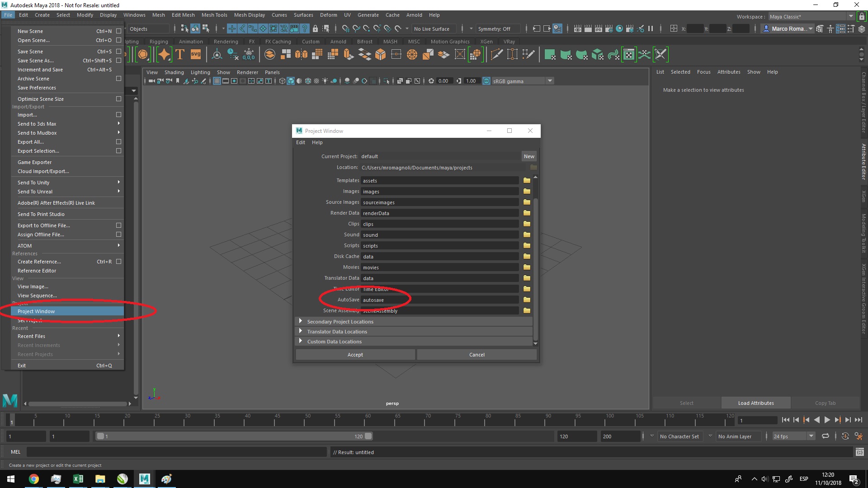Open the viewport Shading menu
The image size is (868, 488).
click(174, 72)
